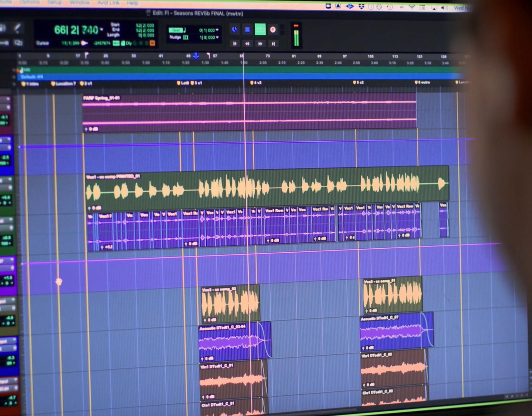The image size is (532, 416).
Task: Toggle the green Grid mode indicator
Action: point(176,30)
